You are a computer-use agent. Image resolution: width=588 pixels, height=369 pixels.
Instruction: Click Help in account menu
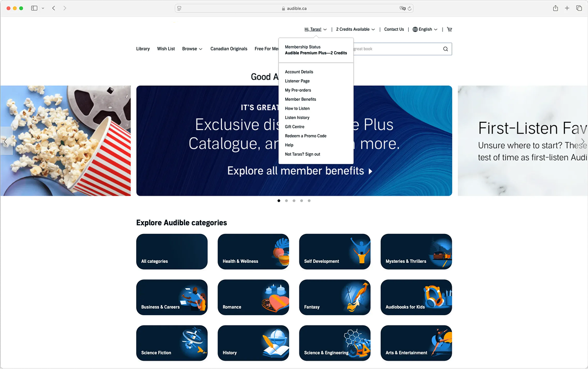(289, 145)
